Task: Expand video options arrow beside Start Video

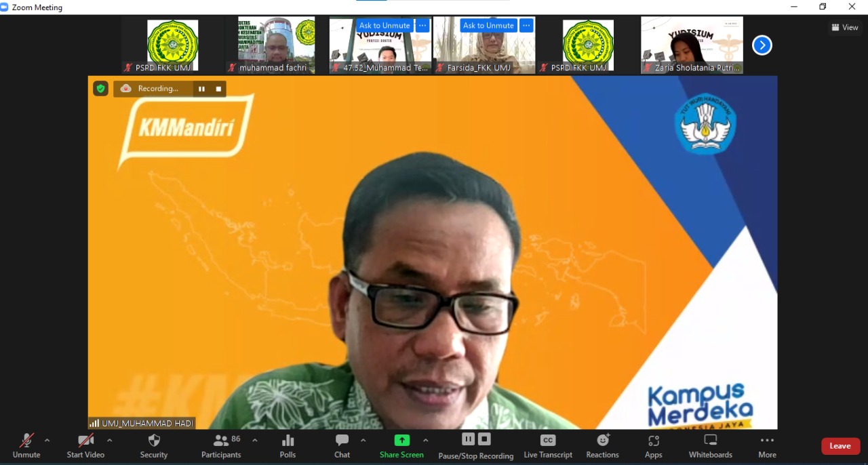Action: click(109, 440)
